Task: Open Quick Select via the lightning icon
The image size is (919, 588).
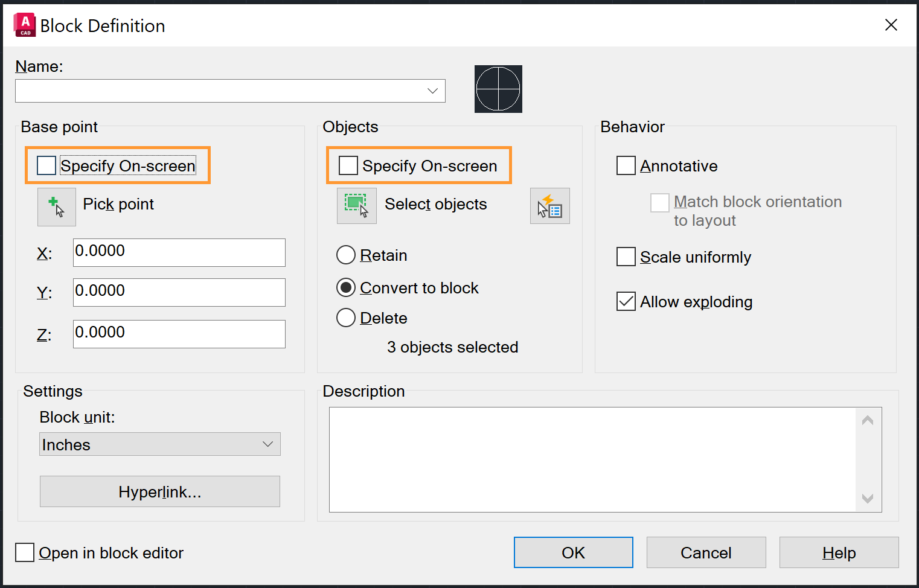Action: coord(549,205)
